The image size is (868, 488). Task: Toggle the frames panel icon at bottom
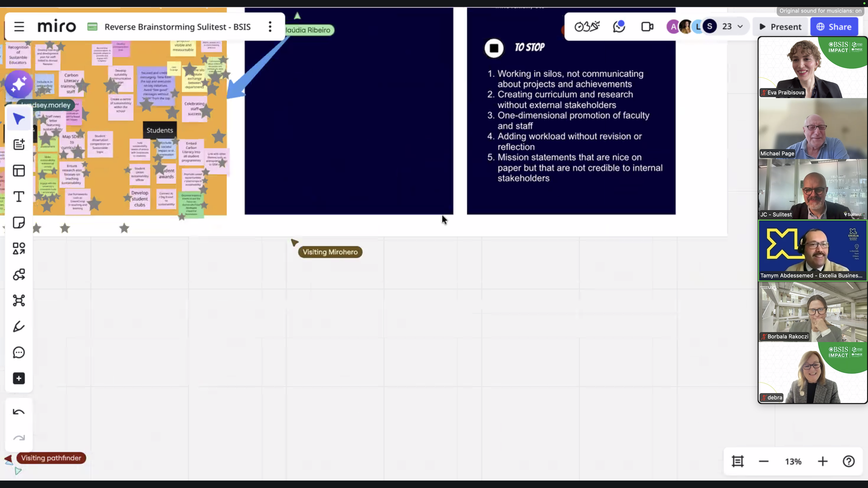738,461
